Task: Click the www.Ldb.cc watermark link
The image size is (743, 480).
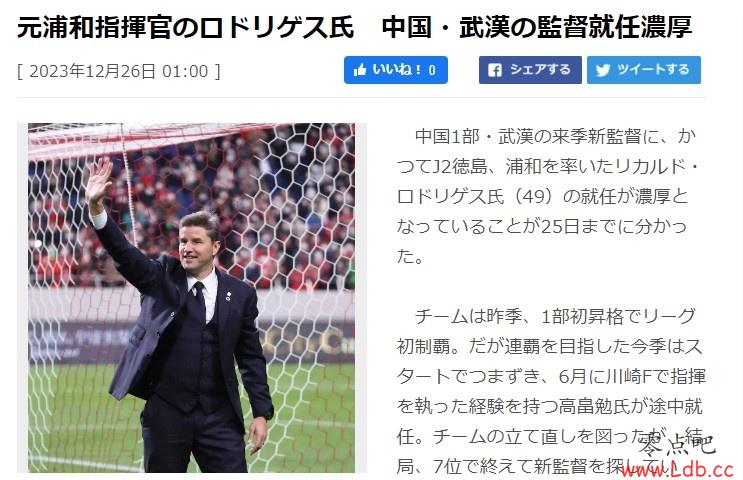Action: point(678,470)
